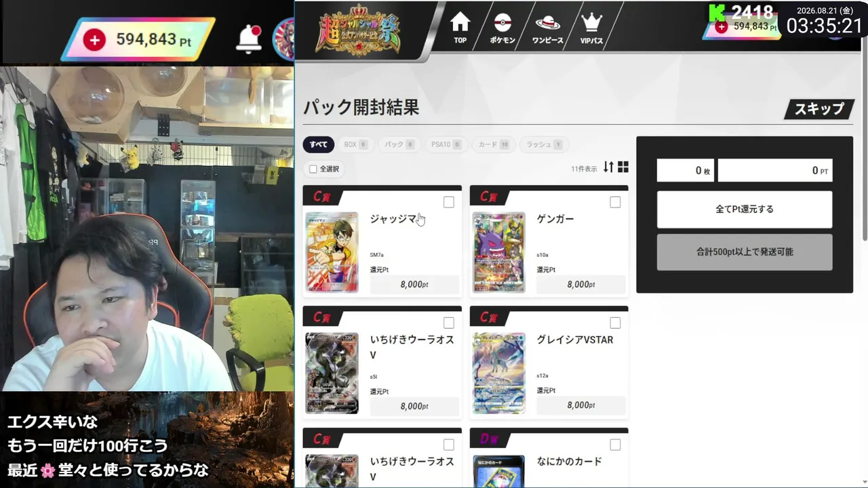Viewport: 868px width, 488px height.
Task: Click the ゲンガー card name
Action: pos(555,219)
